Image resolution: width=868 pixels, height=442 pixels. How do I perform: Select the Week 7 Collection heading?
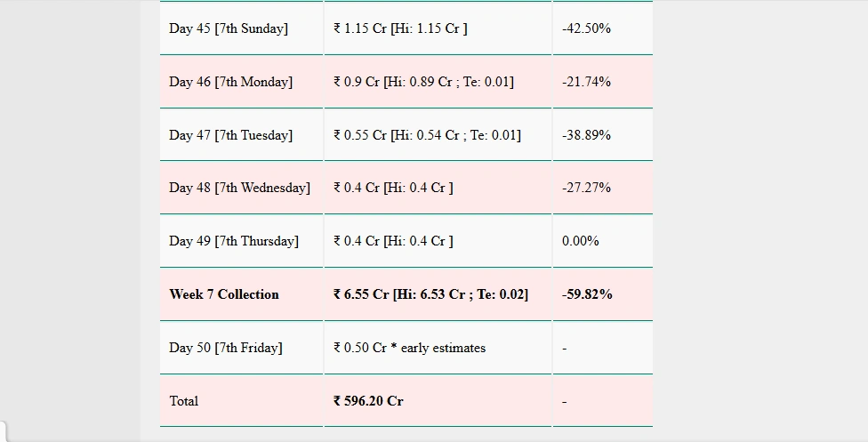pyautogui.click(x=224, y=294)
